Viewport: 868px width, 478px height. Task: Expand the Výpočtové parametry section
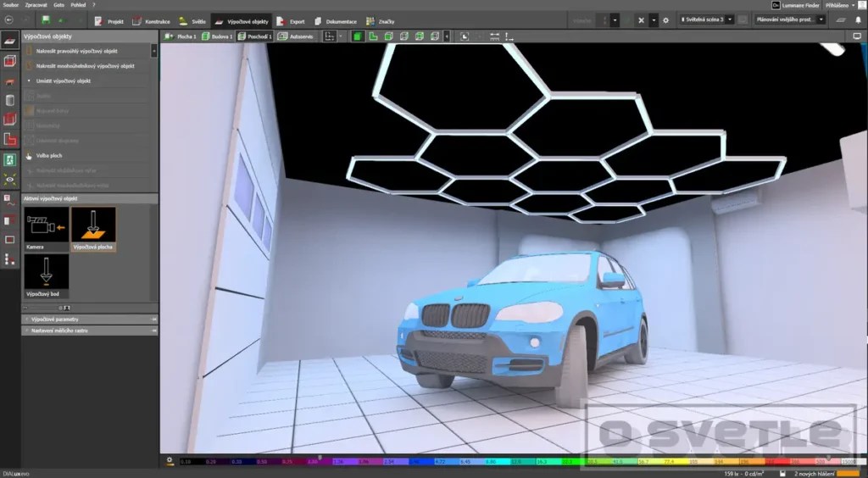tap(90, 320)
